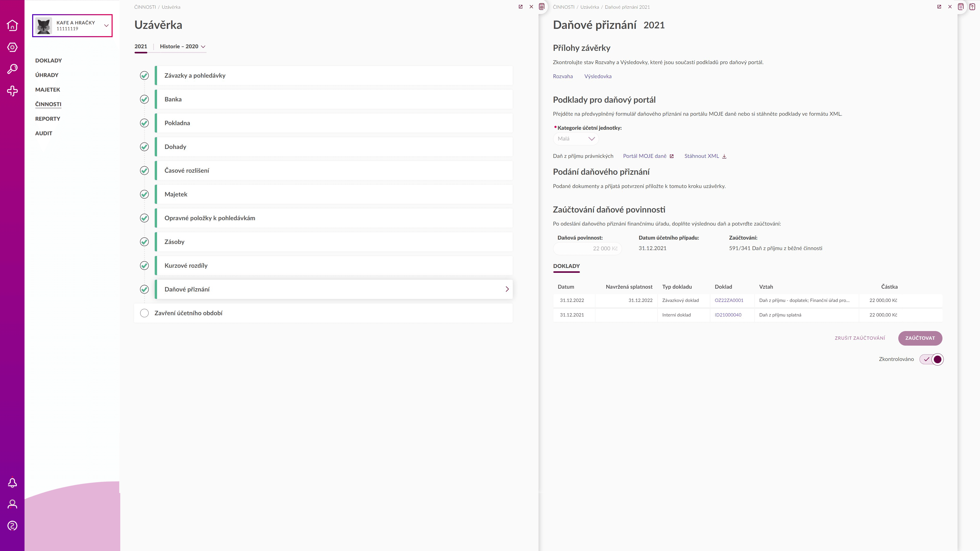Click the home icon in sidebar

click(x=12, y=25)
